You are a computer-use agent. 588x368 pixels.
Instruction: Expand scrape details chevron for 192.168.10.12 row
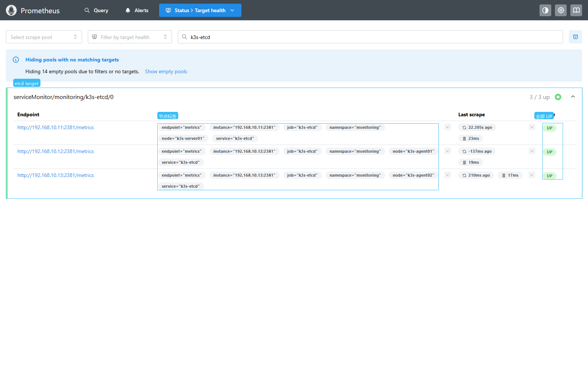(532, 151)
